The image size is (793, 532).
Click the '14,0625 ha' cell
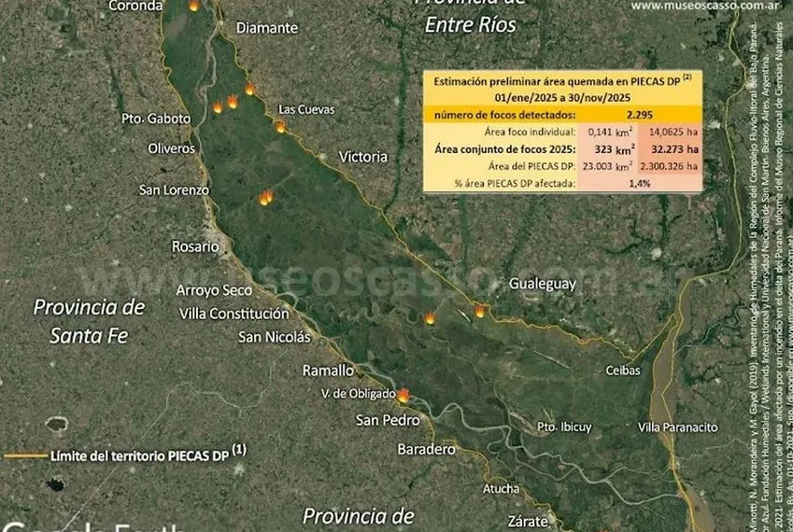point(673,133)
